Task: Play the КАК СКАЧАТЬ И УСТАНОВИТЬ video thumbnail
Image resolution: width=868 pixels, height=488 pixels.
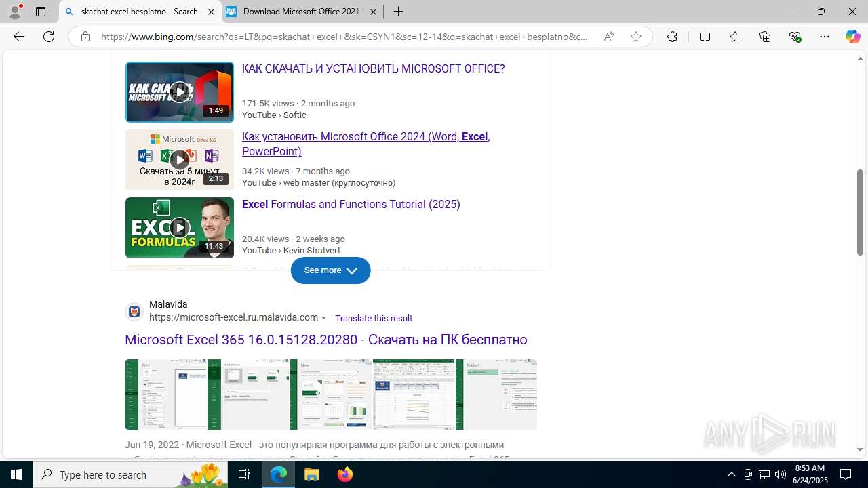Action: (x=180, y=92)
